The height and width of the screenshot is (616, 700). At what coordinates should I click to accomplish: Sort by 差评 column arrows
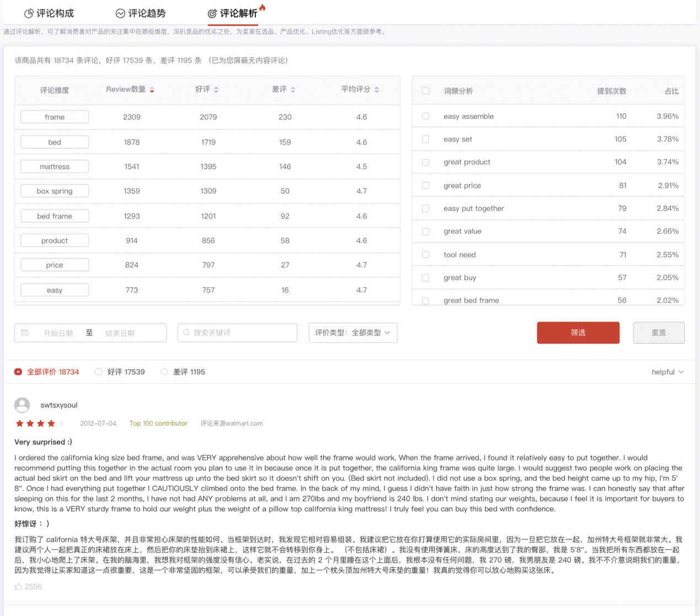click(x=293, y=89)
